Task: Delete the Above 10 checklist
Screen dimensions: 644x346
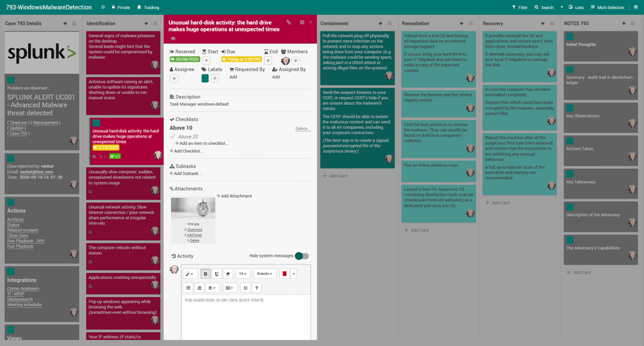Action: 303,129
